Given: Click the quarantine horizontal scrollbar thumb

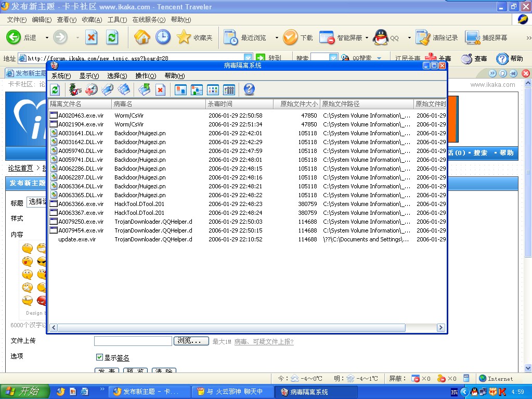Looking at the screenshot, I should [231, 327].
